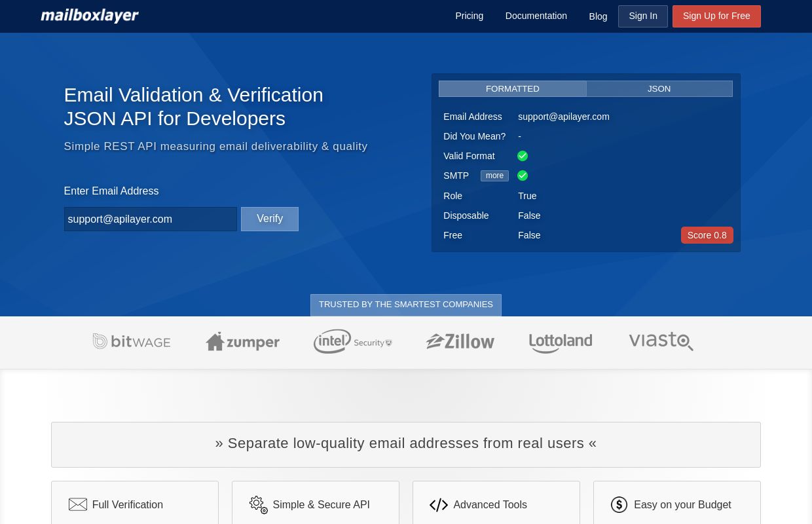The height and width of the screenshot is (524, 812).
Task: Click the Trusted by the Smartest Companies label
Action: [x=406, y=305]
